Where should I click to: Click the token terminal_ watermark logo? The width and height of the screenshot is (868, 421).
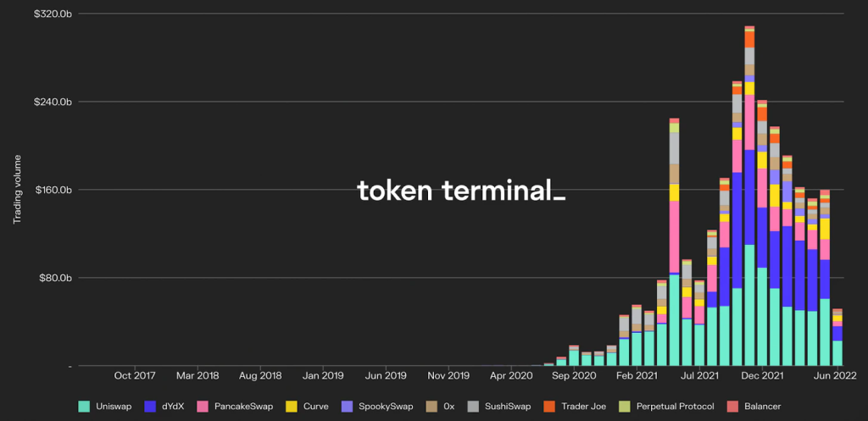point(461,191)
